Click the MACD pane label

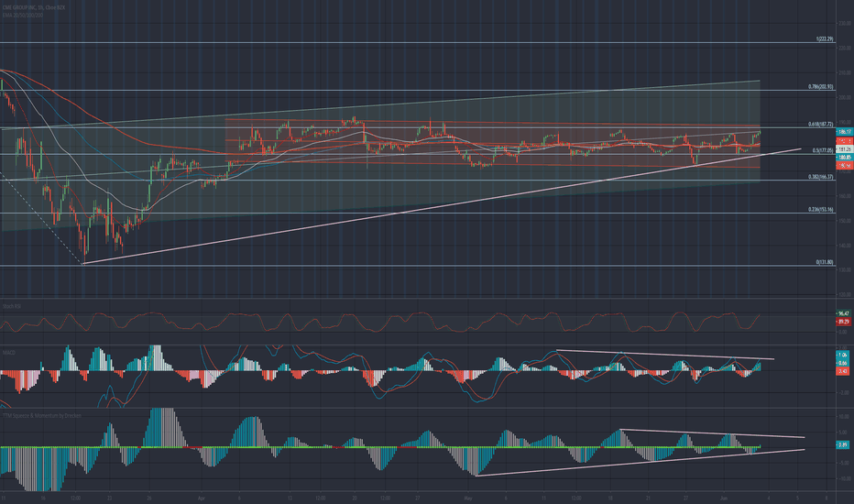point(9,353)
